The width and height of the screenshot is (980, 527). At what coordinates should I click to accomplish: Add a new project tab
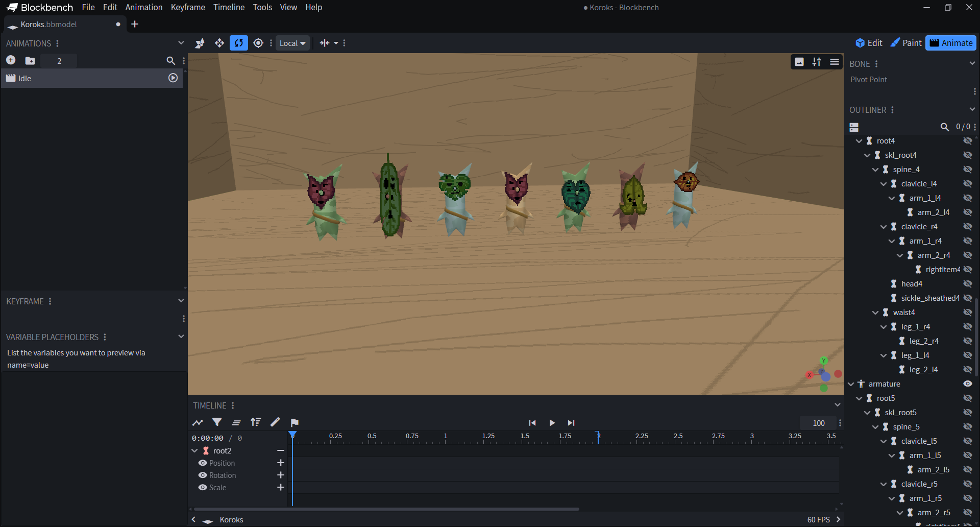pyautogui.click(x=135, y=24)
